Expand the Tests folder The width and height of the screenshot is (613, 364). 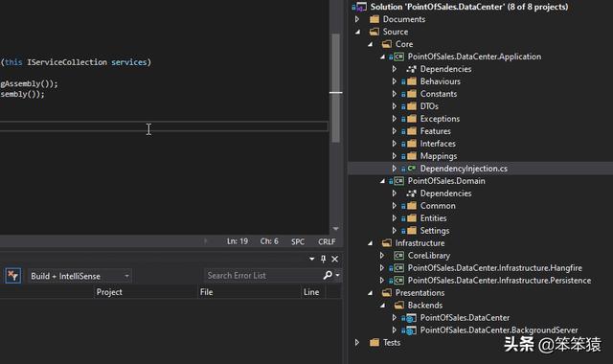357,343
